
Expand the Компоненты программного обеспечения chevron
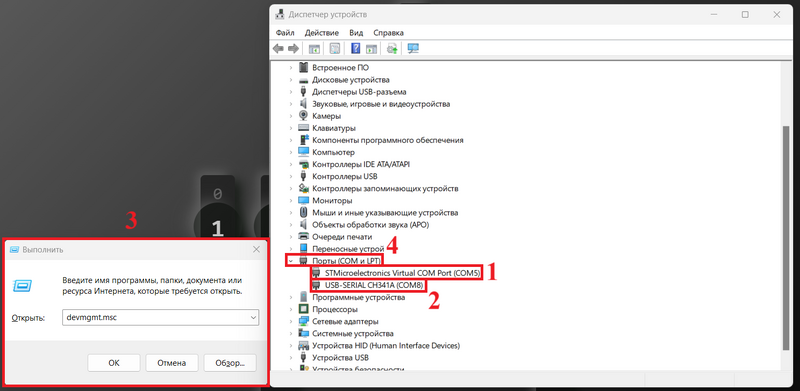(x=291, y=140)
